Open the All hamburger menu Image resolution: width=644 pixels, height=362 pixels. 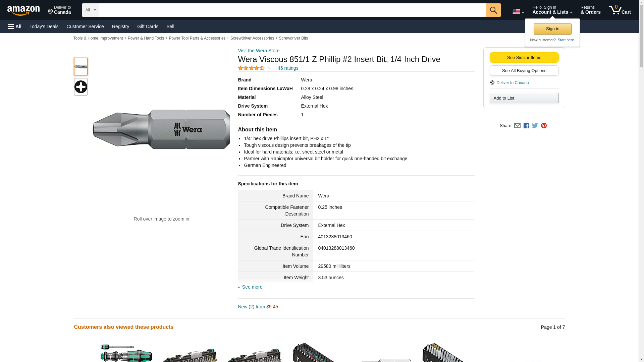pyautogui.click(x=15, y=26)
